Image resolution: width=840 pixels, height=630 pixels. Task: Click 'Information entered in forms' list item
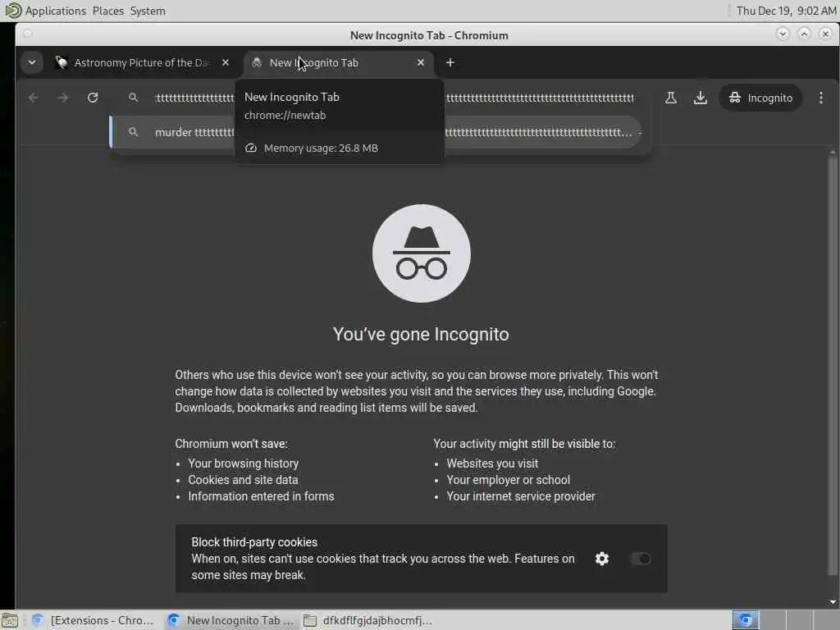click(x=261, y=496)
